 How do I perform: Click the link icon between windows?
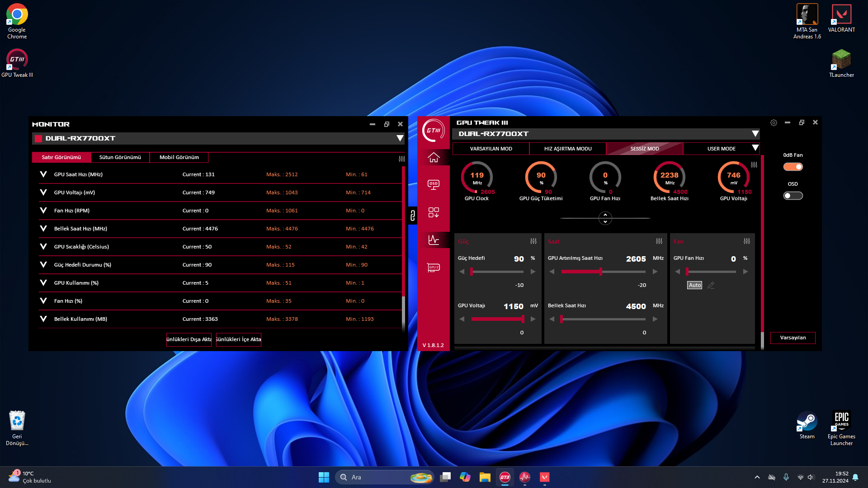pyautogui.click(x=412, y=216)
